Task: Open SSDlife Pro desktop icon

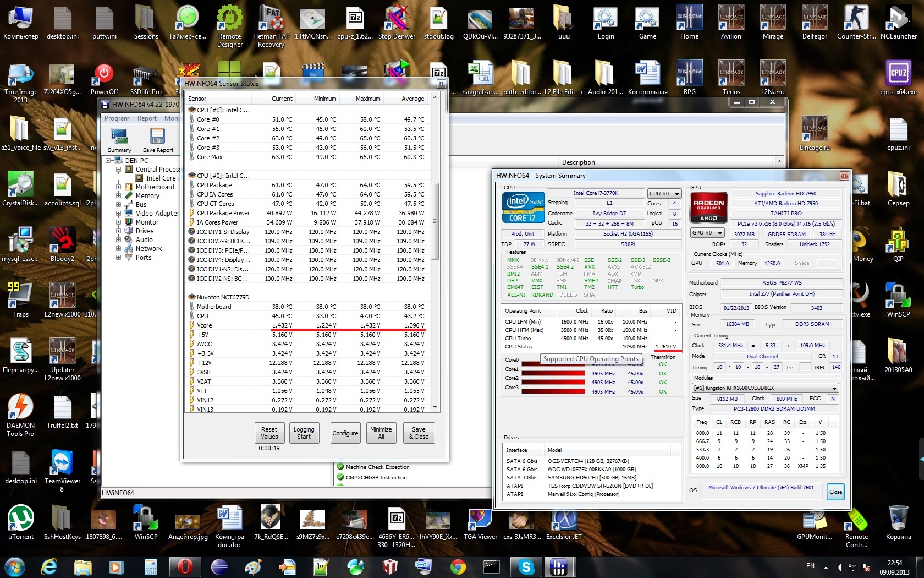Action: [146, 79]
